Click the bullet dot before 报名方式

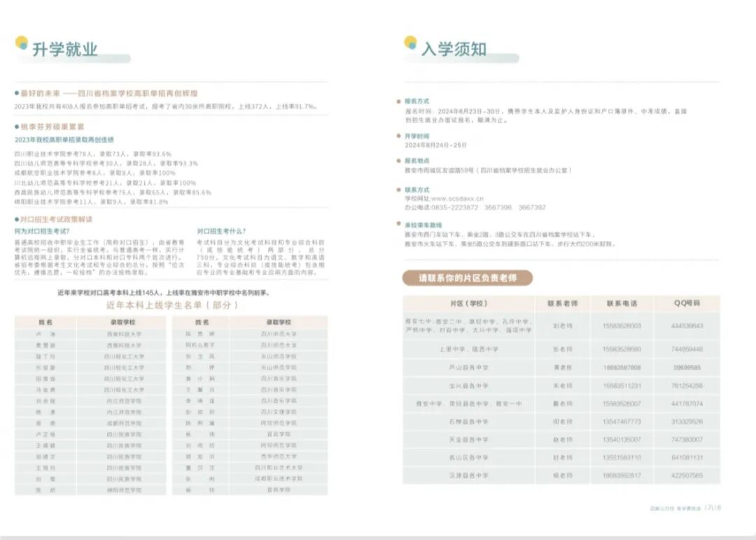398,102
